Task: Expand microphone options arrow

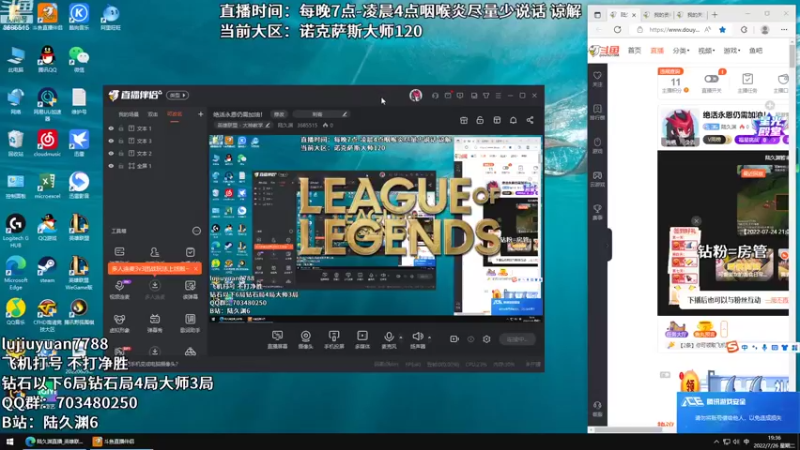Action: click(x=401, y=337)
